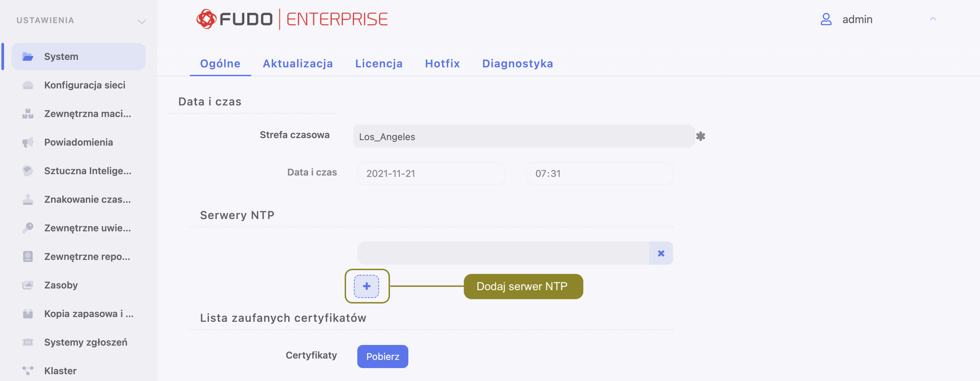Remove the NTP server entry with X
980x381 pixels.
661,253
